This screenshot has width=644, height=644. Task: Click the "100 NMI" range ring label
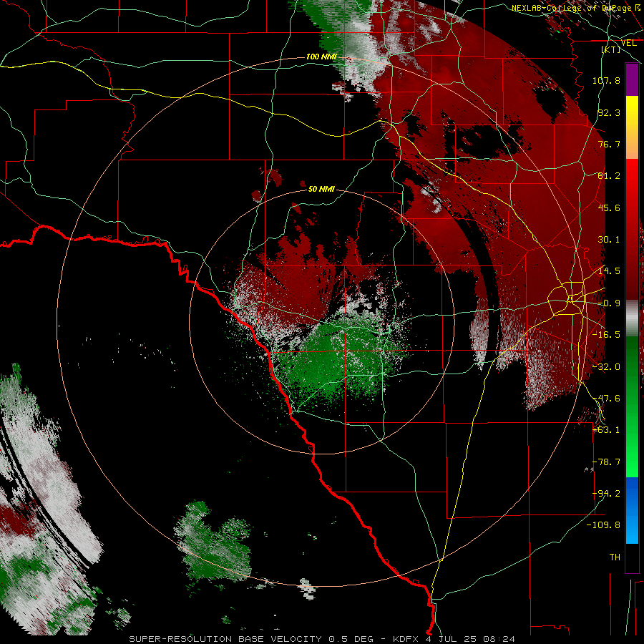point(321,57)
